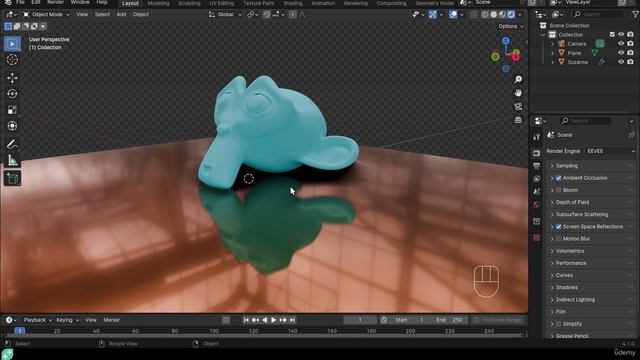Select the Cursor tool
This screenshot has height=360, width=640.
12,60
